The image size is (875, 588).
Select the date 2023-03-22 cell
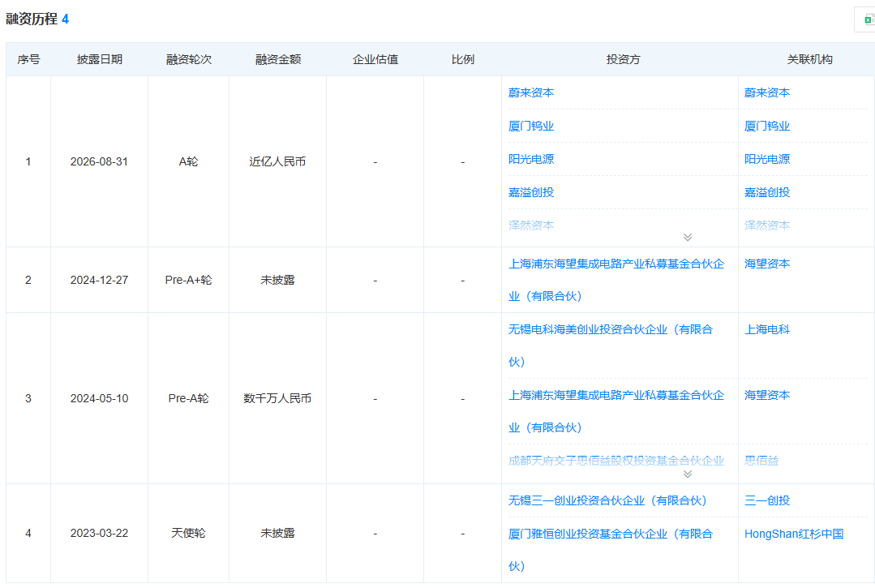coord(99,534)
